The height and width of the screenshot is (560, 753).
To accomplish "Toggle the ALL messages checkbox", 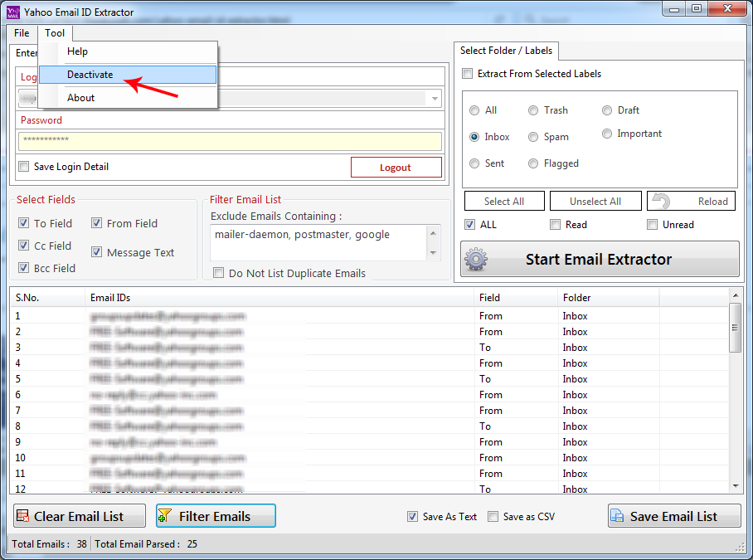I will coord(469,224).
